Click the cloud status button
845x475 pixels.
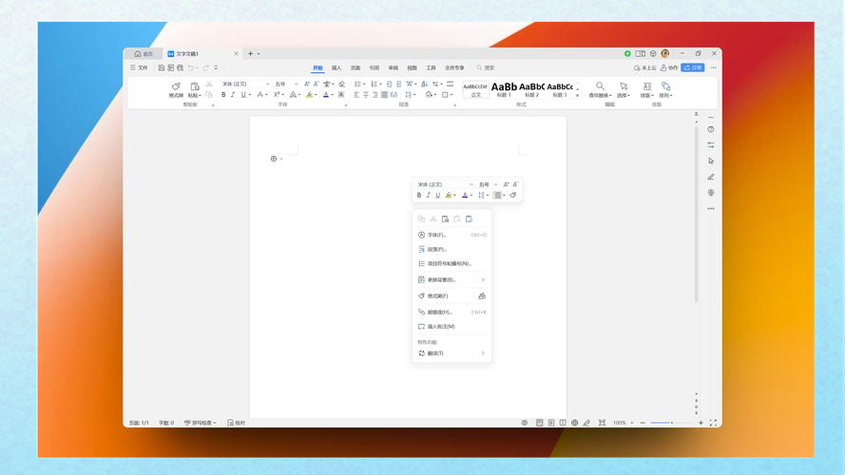[x=645, y=68]
